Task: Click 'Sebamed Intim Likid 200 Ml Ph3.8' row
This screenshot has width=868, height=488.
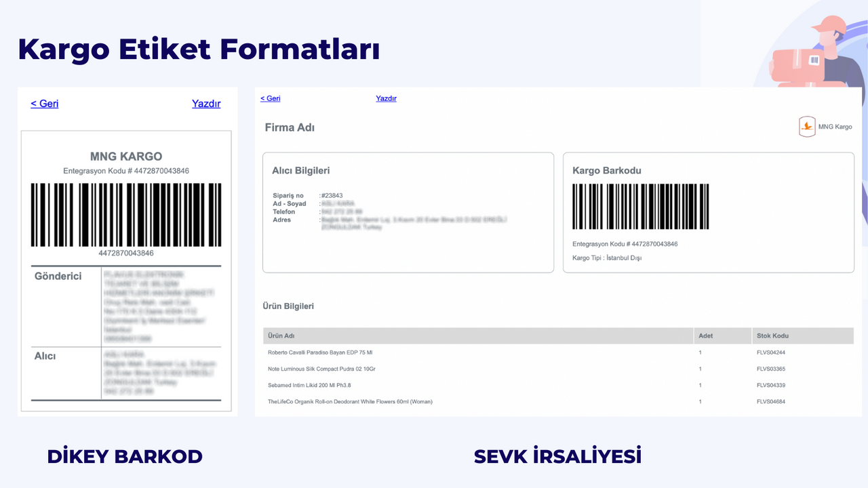Action: click(x=558, y=385)
